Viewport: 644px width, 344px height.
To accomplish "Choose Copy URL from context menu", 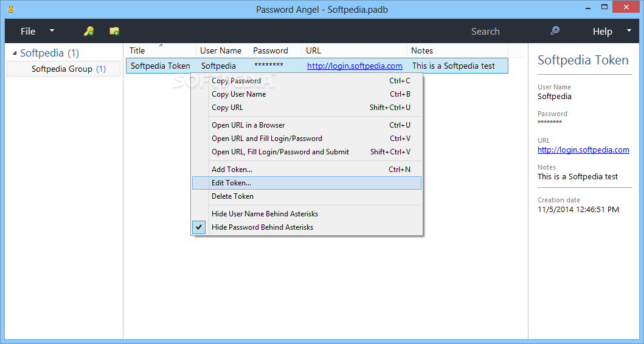I will click(x=307, y=108).
